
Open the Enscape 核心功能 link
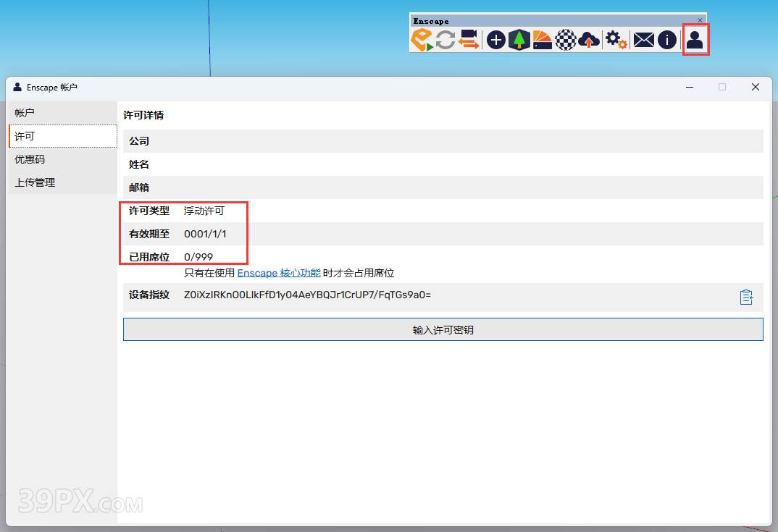coord(279,273)
